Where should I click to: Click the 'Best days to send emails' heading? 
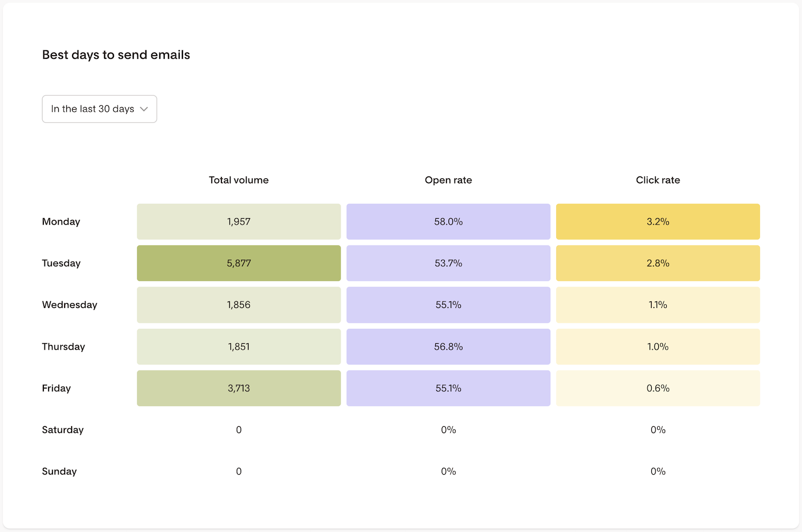[x=116, y=55]
